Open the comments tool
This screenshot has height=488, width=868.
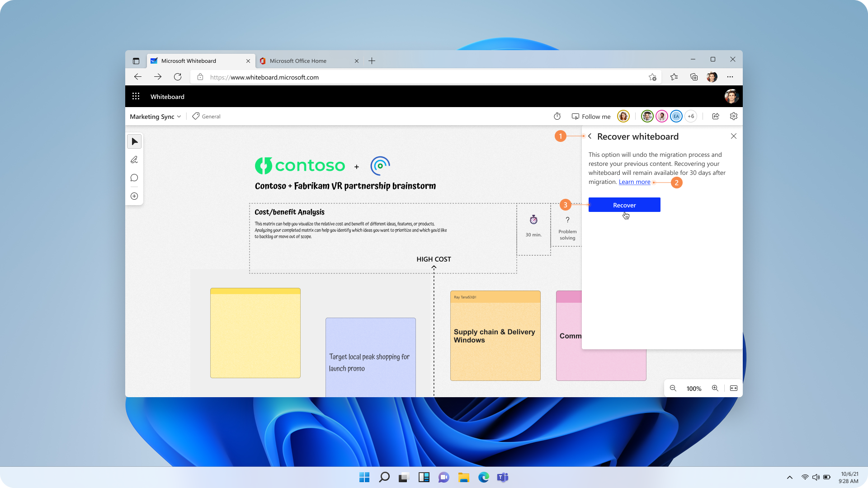pos(134,178)
